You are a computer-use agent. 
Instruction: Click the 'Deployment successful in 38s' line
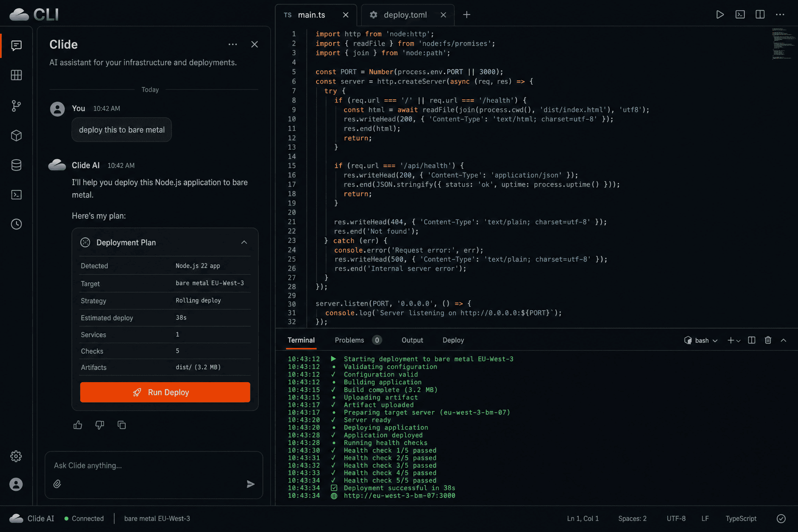tap(399, 488)
